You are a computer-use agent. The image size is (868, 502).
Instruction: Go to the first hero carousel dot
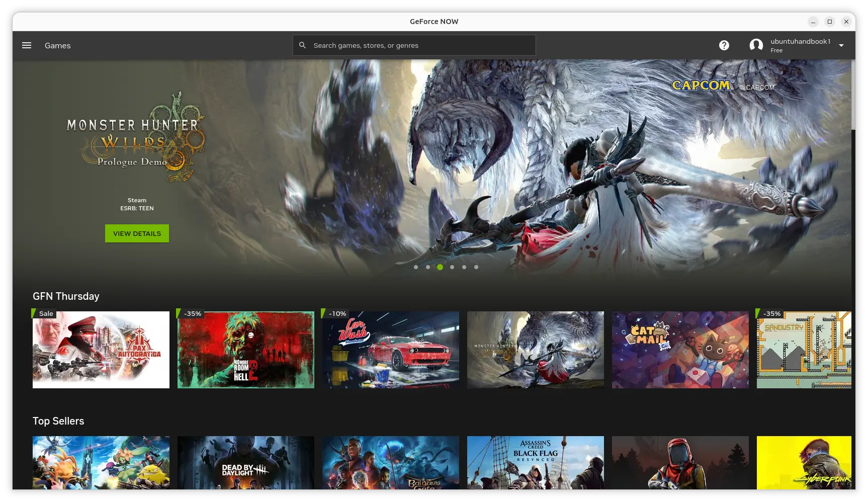[416, 267]
